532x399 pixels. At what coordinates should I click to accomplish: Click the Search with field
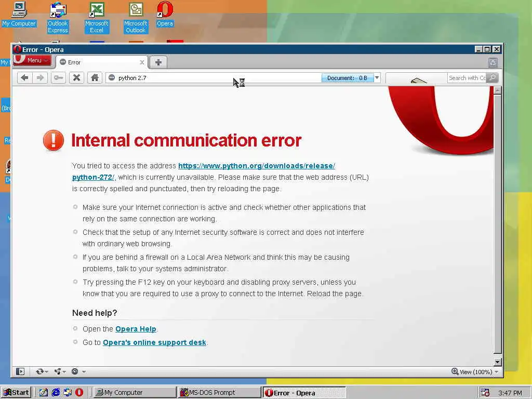click(x=467, y=78)
